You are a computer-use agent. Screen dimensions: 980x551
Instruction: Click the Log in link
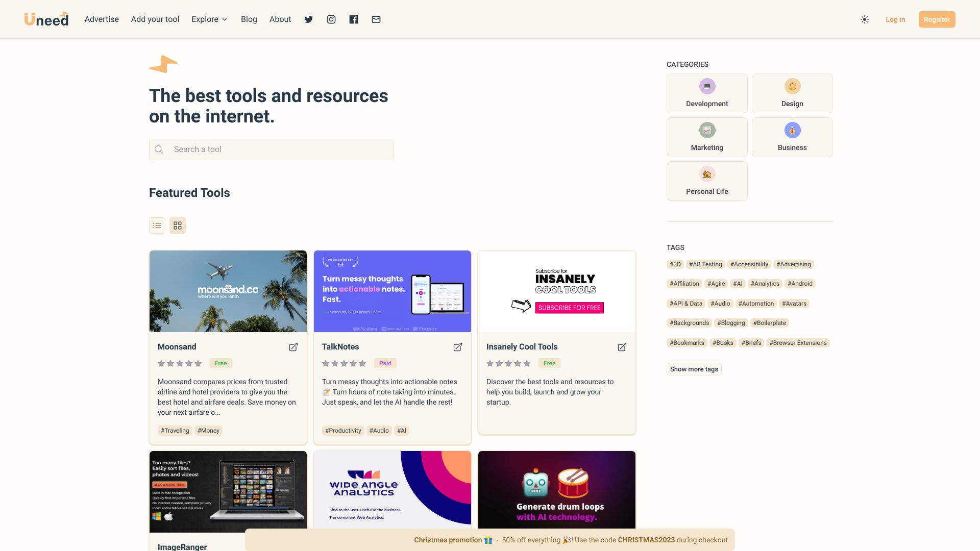[x=895, y=19]
